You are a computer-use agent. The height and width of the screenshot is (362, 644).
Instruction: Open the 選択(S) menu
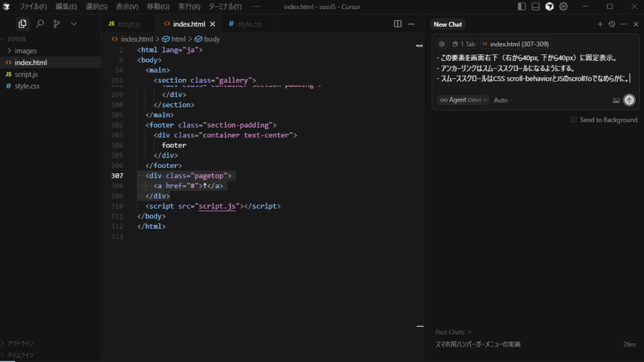click(96, 7)
